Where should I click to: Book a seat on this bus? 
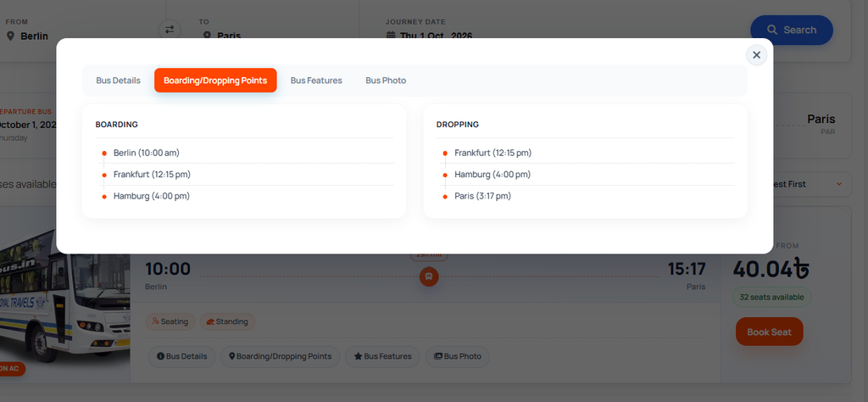click(769, 332)
